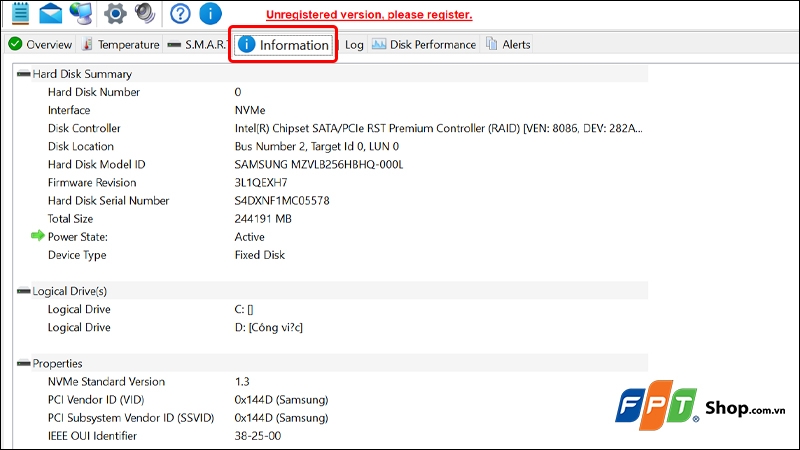Switch to the Log tab
The width and height of the screenshot is (800, 450).
click(354, 44)
